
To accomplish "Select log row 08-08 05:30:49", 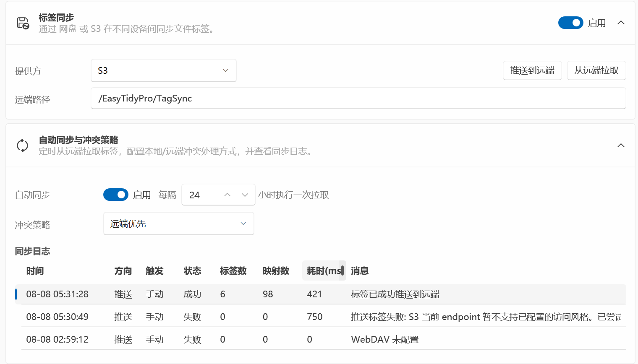I will [323, 317].
